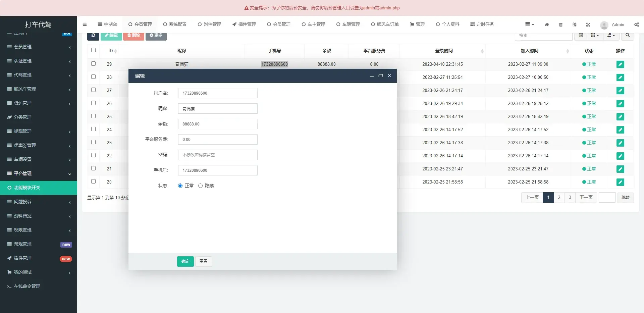Edit row 28 using green pencil icon
The image size is (644, 313).
point(620,77)
